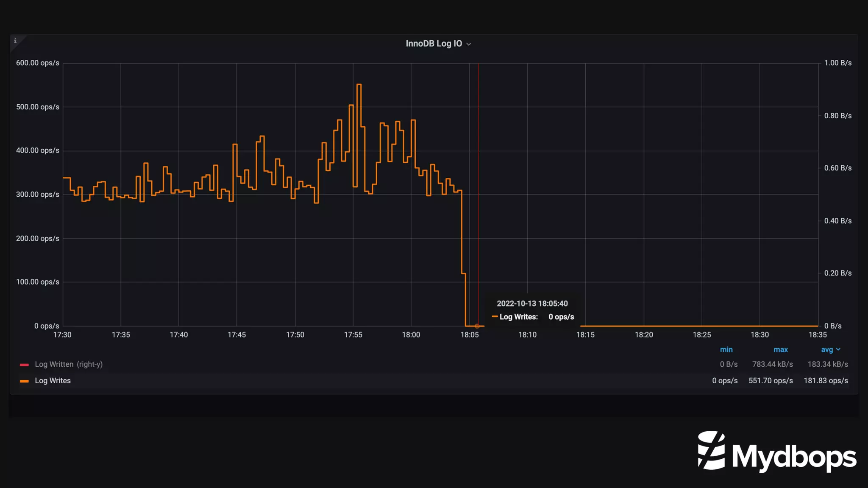Click the 551.70 ops/s max value

770,381
